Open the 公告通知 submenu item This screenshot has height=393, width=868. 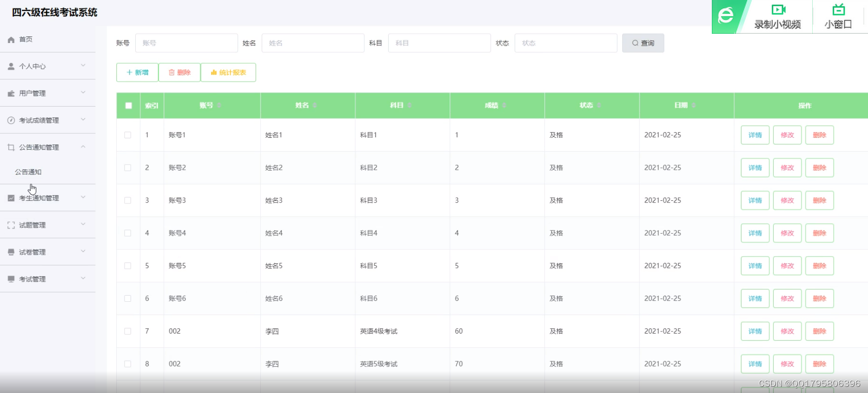48,172
